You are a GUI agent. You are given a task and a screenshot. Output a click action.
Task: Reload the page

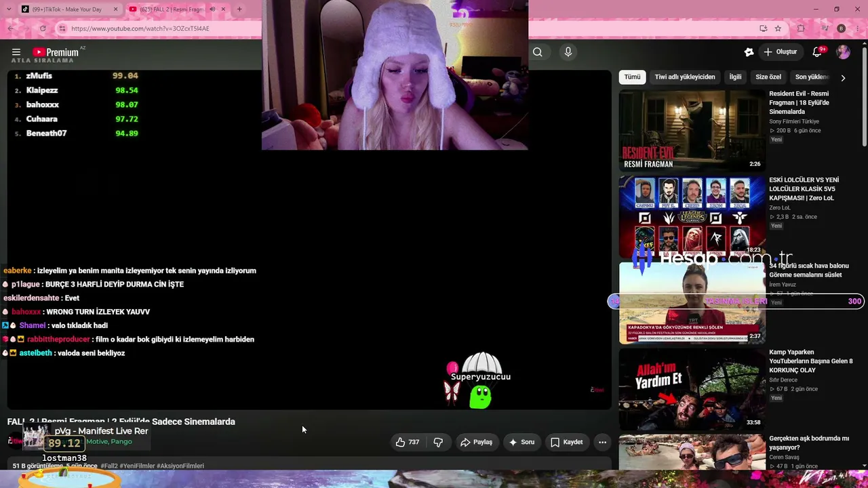pos(43,28)
